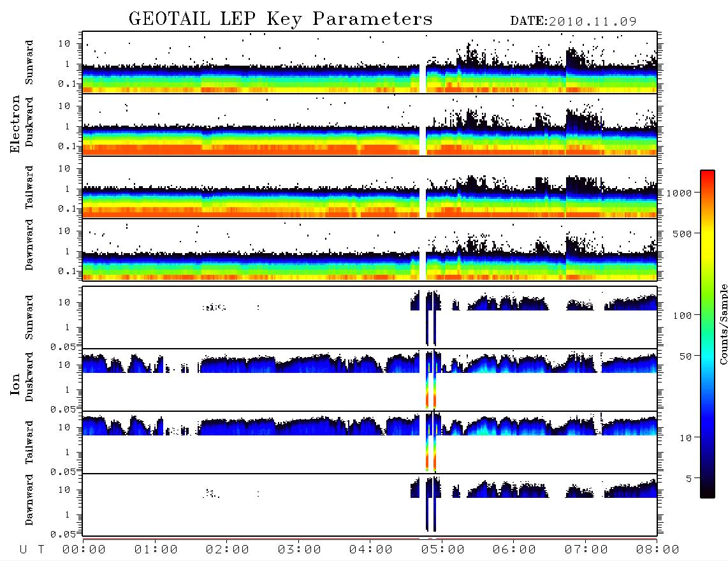Click the 00:00 time tick label

click(x=84, y=550)
